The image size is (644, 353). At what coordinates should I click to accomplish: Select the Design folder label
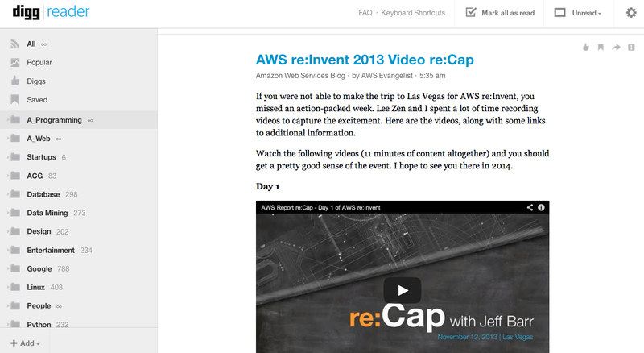click(x=39, y=231)
